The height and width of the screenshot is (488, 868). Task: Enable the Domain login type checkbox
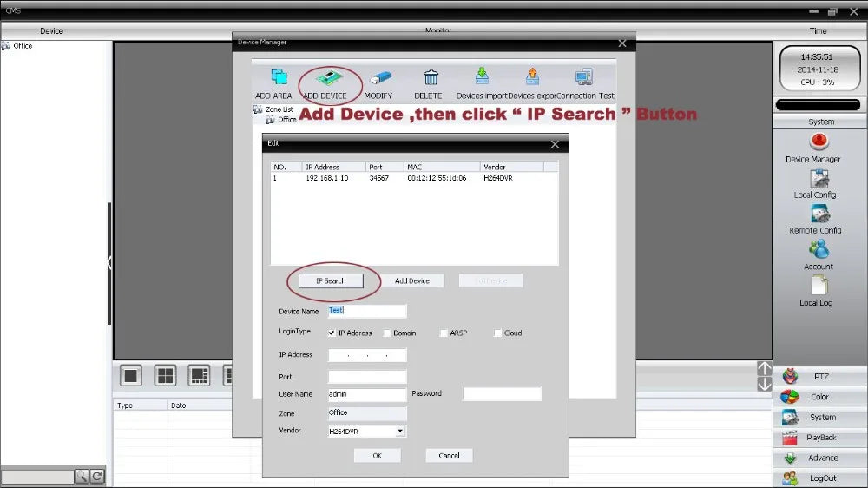(387, 333)
